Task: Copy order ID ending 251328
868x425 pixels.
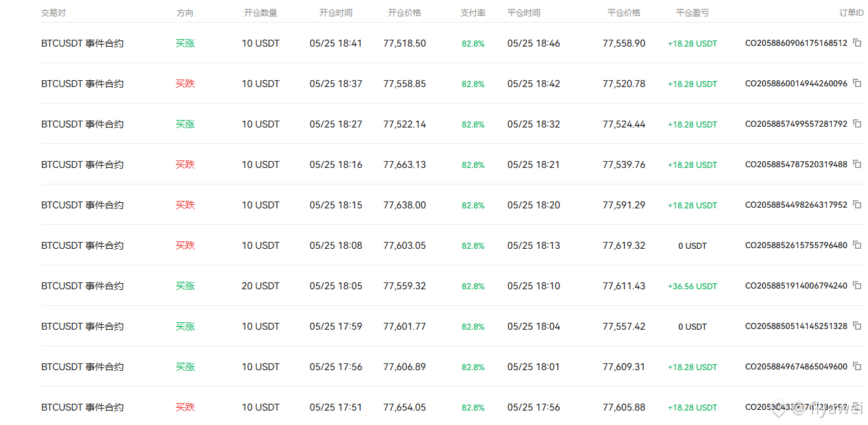Action: click(x=857, y=326)
